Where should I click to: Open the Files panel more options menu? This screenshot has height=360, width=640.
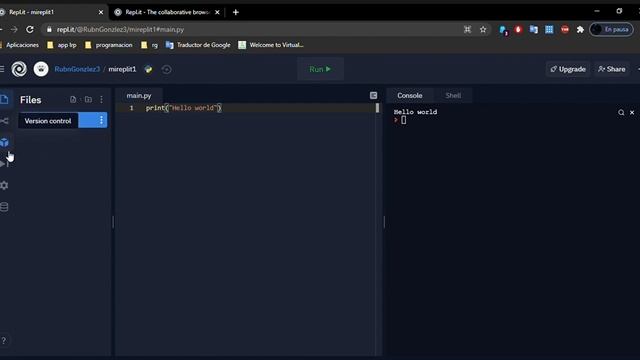pos(101,100)
